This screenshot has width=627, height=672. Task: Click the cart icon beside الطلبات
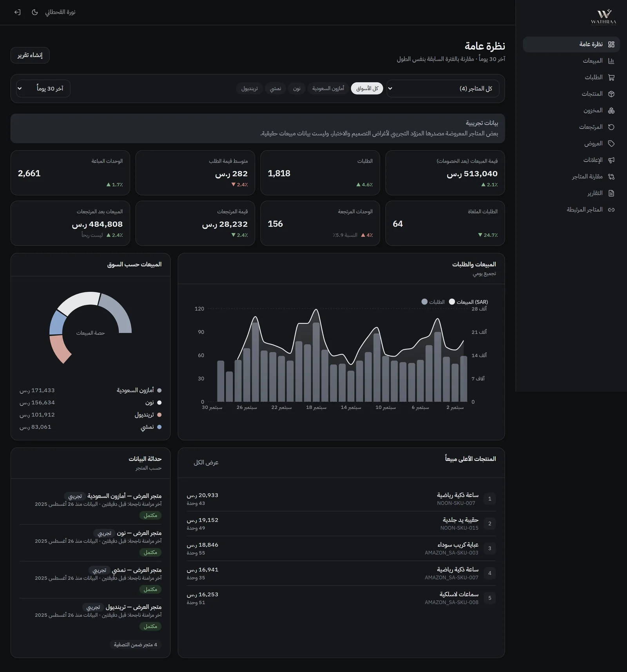(x=611, y=78)
